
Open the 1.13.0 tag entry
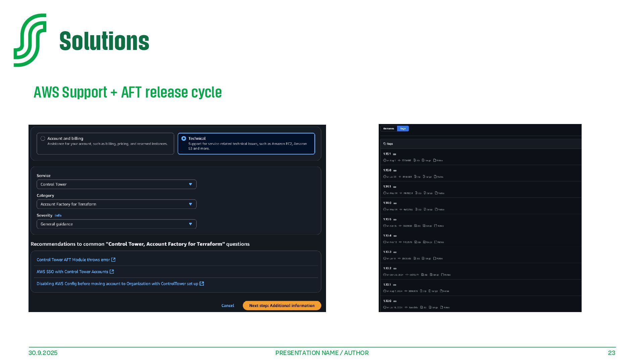coord(387,301)
